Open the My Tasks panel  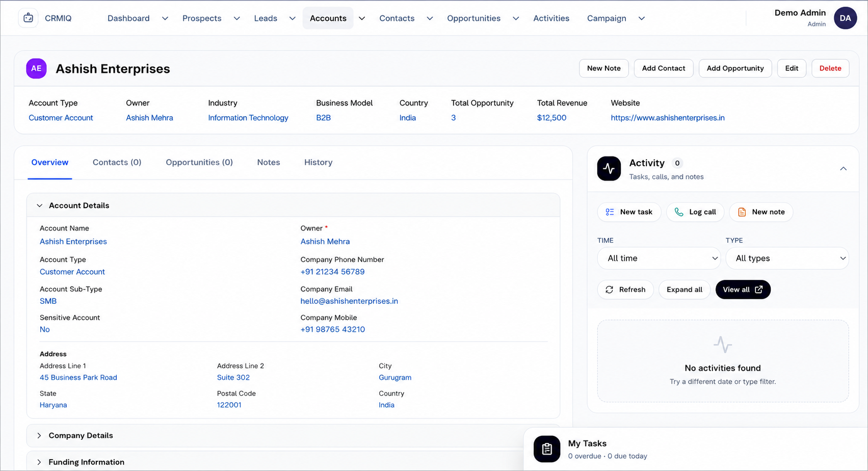(x=696, y=449)
